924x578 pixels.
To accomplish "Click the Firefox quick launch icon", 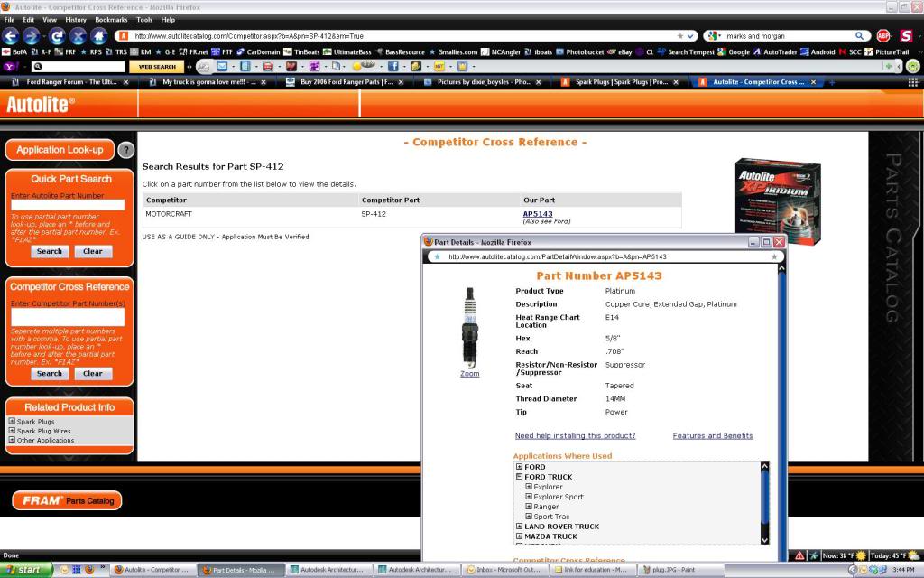I will [89, 570].
